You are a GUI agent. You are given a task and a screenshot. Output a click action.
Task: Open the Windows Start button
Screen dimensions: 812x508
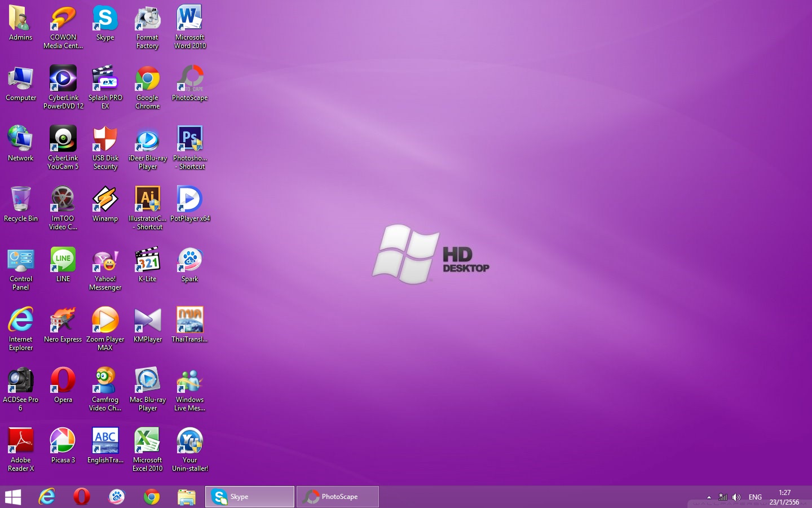[13, 497]
